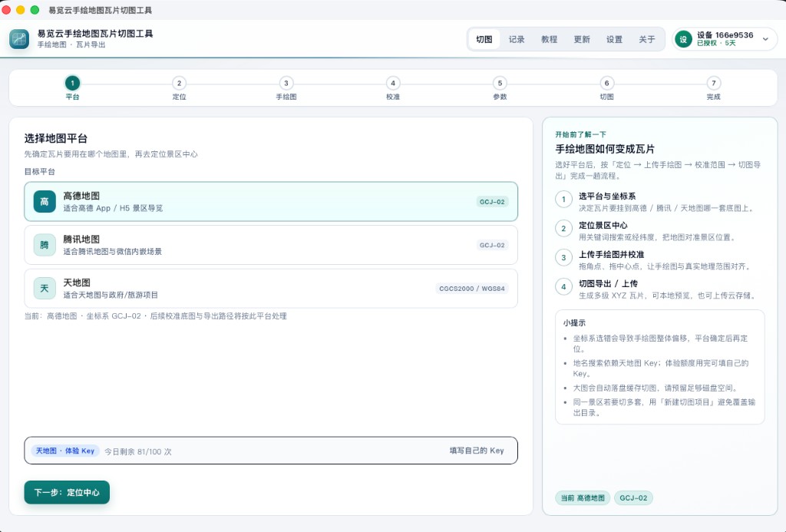Click the green device avatar icon
The width and height of the screenshot is (786, 532).
(x=683, y=39)
